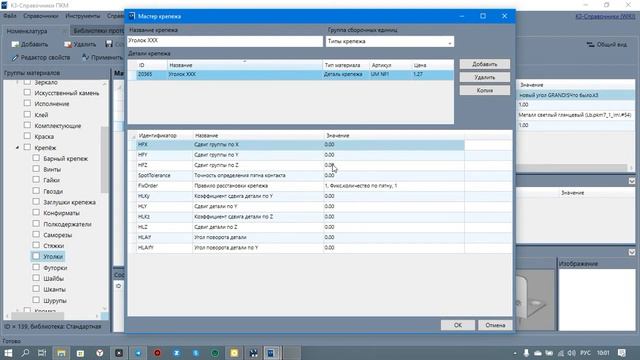Tick the Крепёж group checkbox
Screen dimensions: 640x360
27,147
